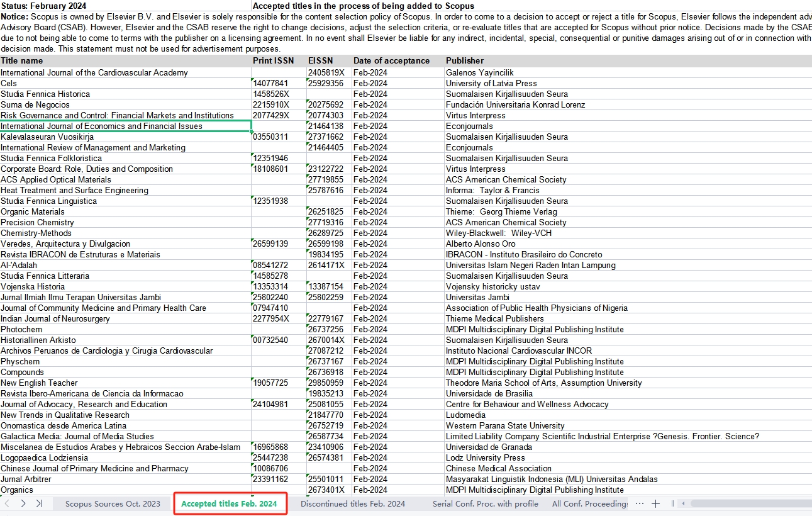Select the Heat Treatment and Surface Engineering cell
Screen dimensions: 812x516
coord(126,190)
